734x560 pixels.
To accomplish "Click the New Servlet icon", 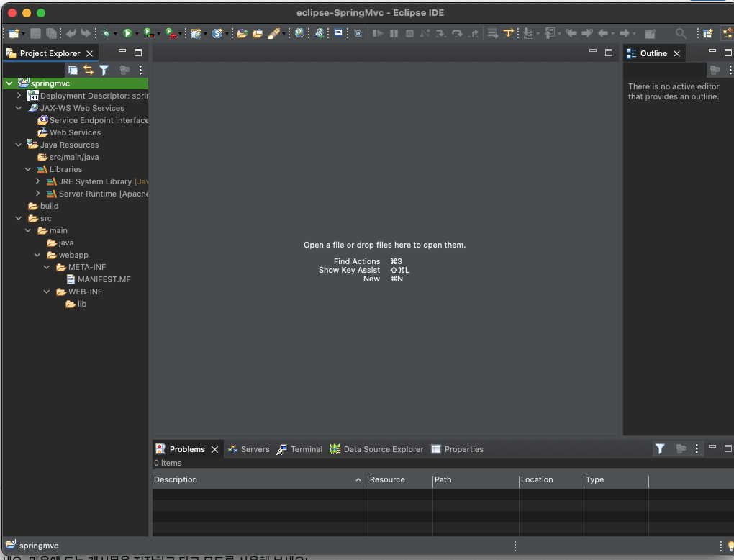I will point(217,33).
